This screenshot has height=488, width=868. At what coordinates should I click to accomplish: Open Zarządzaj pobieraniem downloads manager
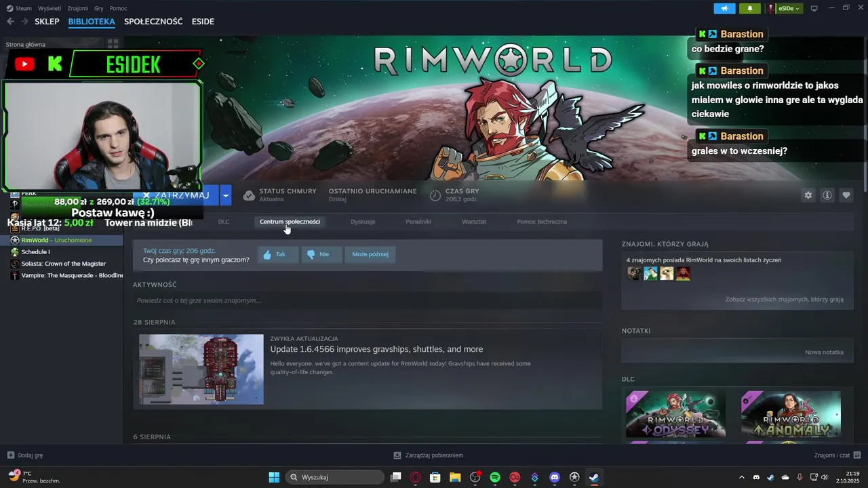[x=429, y=455]
